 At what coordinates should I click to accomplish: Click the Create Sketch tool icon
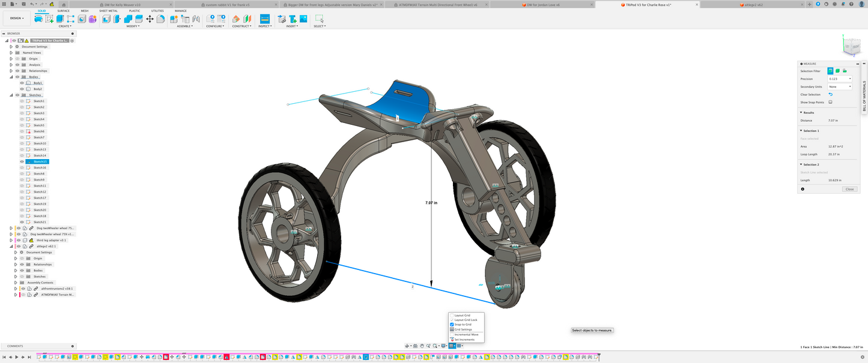(x=49, y=19)
